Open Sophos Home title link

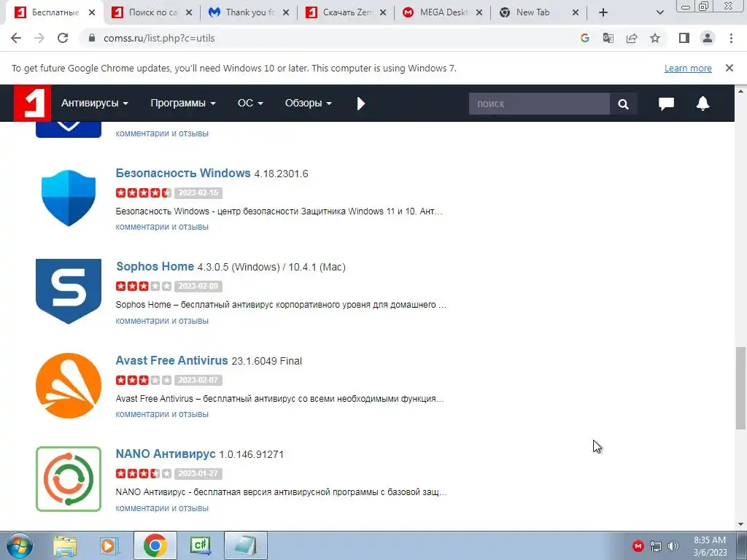click(x=155, y=267)
